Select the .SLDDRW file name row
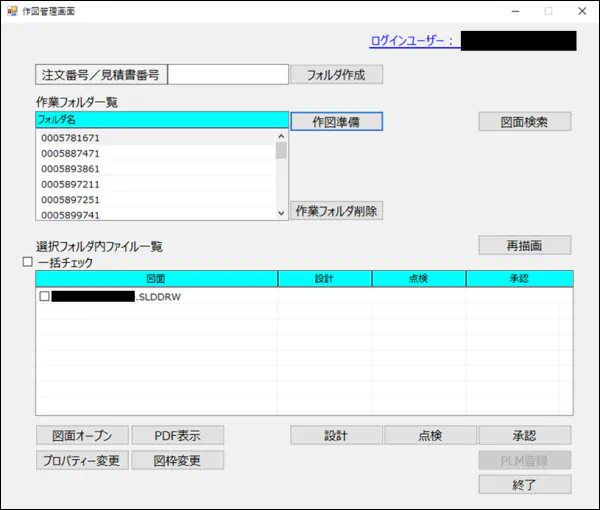Viewport: 600px width, 510px height. pos(116,297)
